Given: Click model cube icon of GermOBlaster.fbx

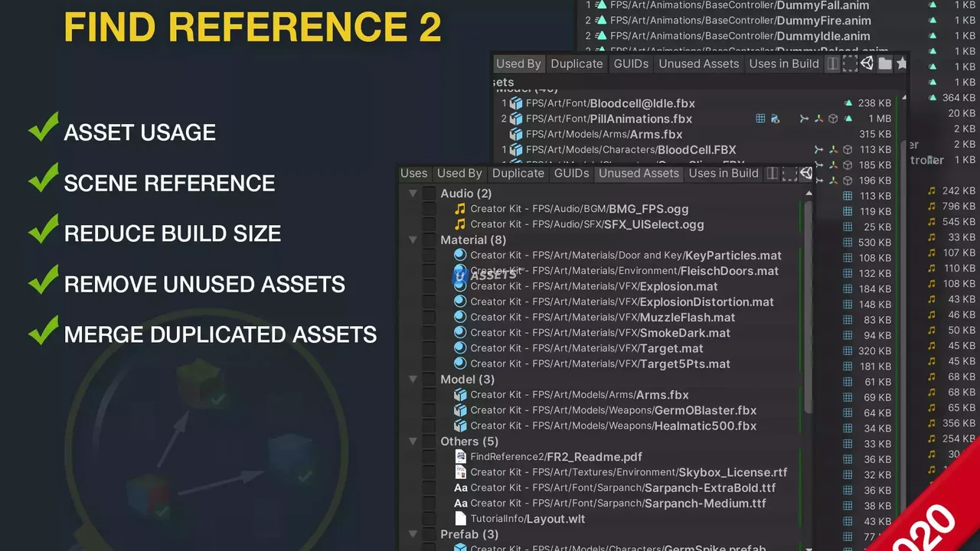Looking at the screenshot, I should point(460,410).
